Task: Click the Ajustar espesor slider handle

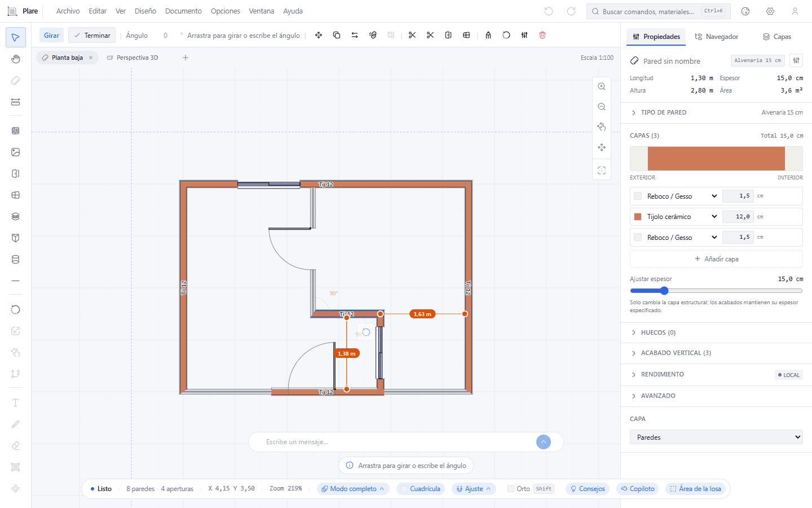Action: tap(664, 291)
